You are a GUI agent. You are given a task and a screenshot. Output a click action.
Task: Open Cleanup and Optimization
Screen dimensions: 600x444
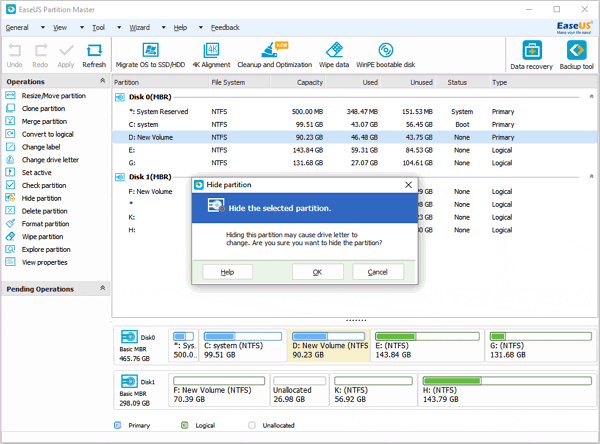tap(274, 55)
